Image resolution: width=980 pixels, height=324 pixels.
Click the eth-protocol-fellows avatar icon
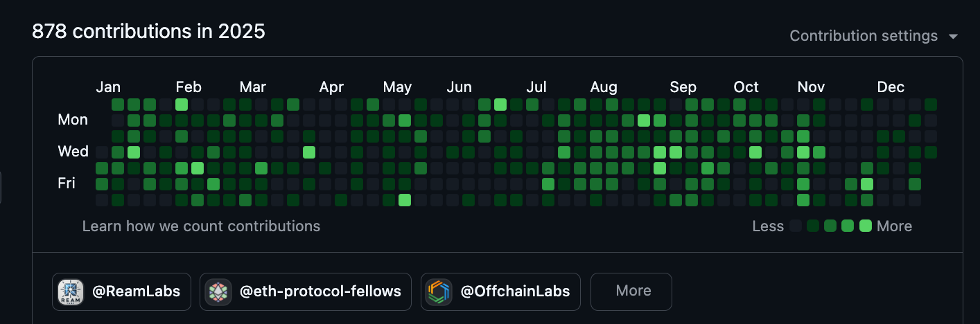point(219,291)
